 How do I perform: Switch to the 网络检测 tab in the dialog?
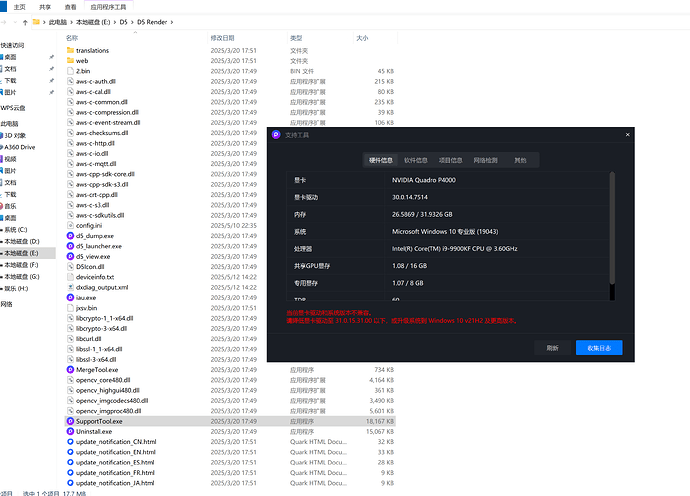pyautogui.click(x=485, y=160)
